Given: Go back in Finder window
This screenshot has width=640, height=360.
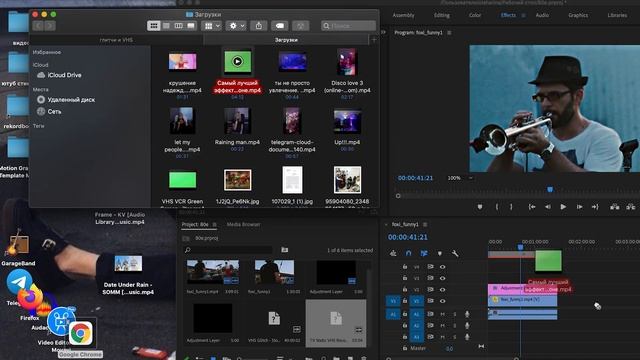Looking at the screenshot, I should (x=38, y=26).
